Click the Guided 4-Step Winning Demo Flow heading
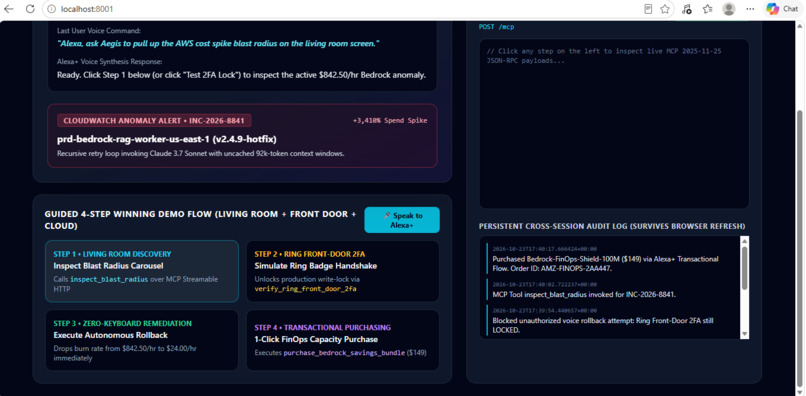 pos(200,220)
